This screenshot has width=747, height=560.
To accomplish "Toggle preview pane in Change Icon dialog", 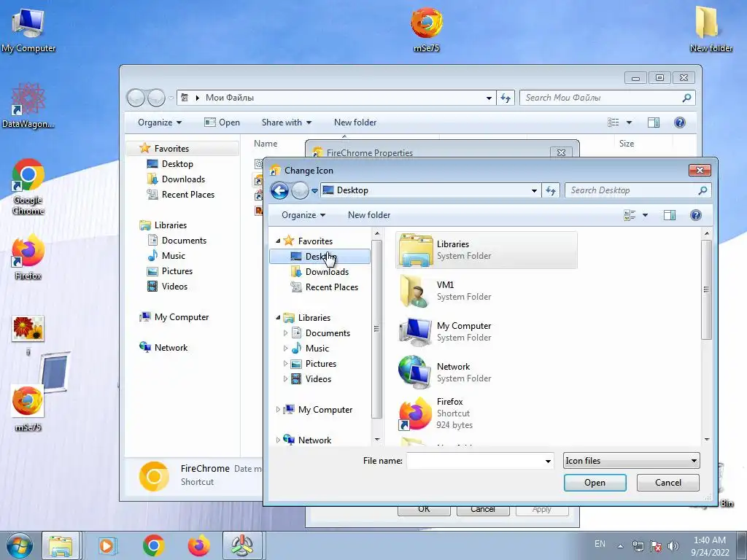I will (670, 215).
